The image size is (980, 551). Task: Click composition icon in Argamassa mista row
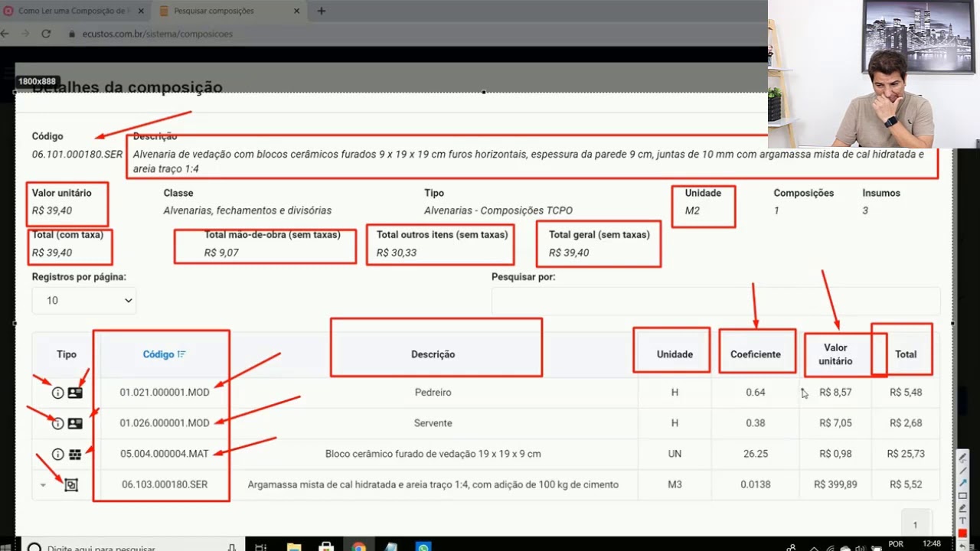tap(71, 484)
